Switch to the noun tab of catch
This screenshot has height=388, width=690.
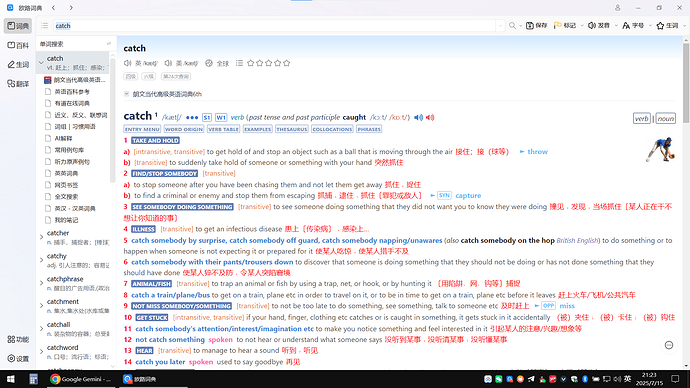665,118
